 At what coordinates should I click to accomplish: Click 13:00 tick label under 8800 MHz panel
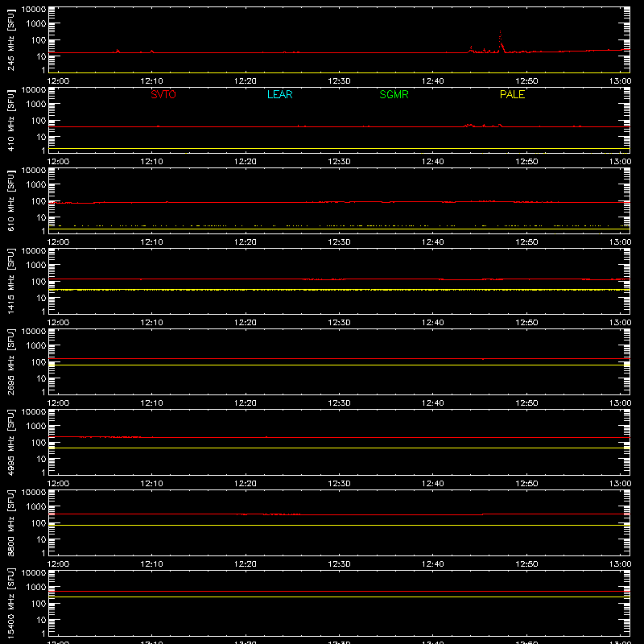coord(620,564)
